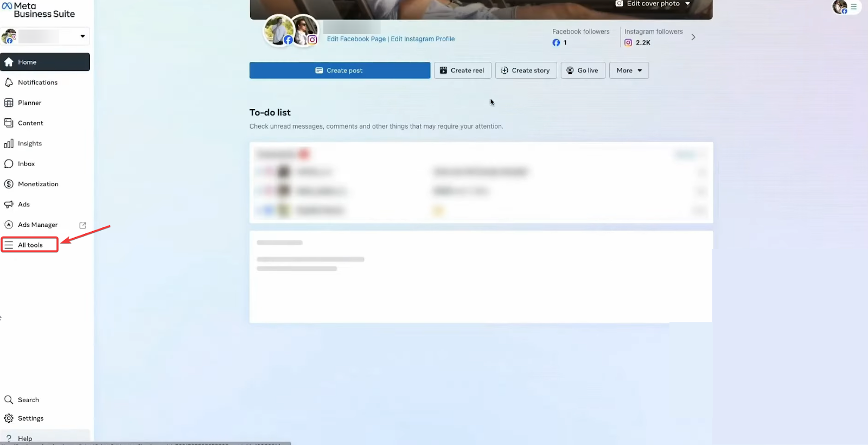Open the Insights bar chart icon

pyautogui.click(x=9, y=143)
